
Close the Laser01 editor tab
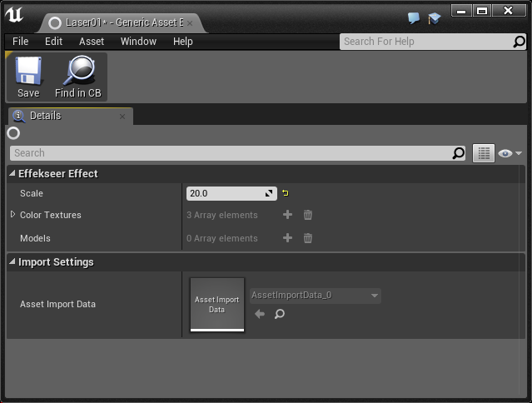(190, 23)
